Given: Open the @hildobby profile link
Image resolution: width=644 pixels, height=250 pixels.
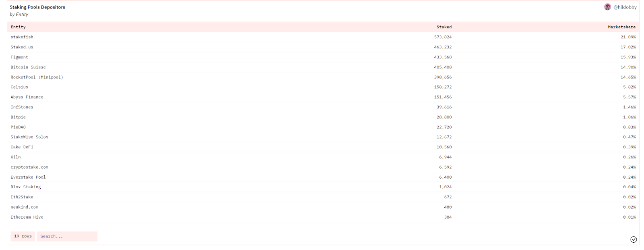Looking at the screenshot, I should pyautogui.click(x=625, y=7).
